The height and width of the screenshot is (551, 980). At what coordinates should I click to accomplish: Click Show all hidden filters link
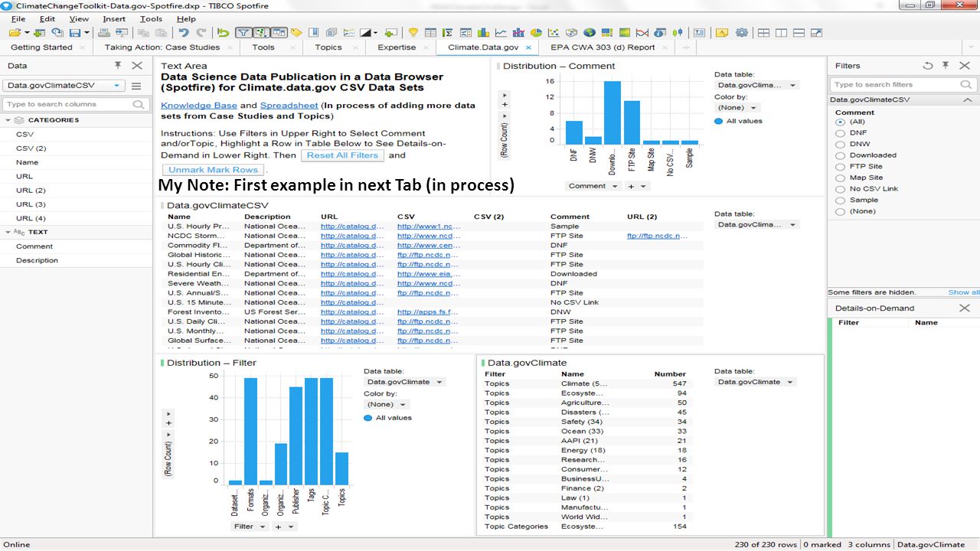click(x=964, y=292)
